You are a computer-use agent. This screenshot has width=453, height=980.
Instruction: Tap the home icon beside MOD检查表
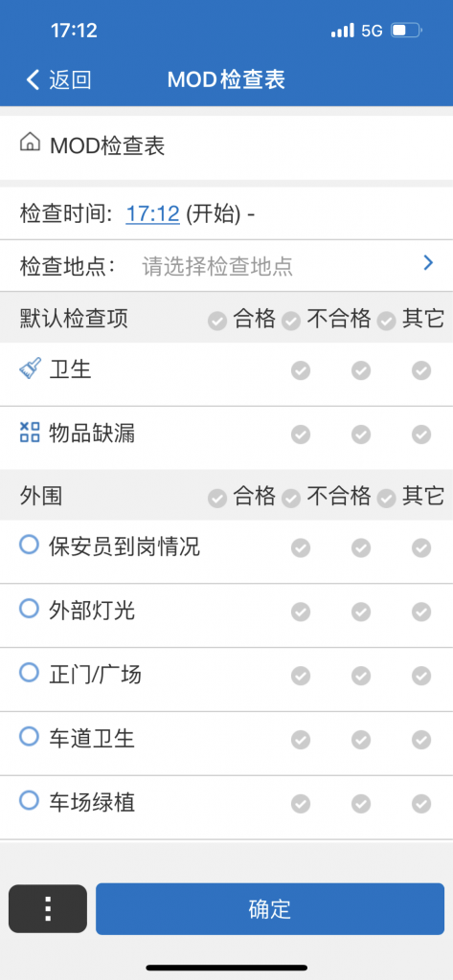tap(30, 144)
